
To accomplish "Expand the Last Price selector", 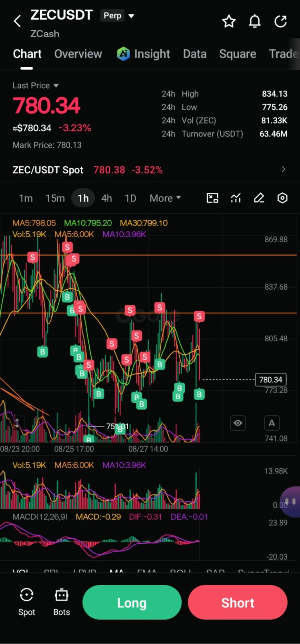I will 36,86.
